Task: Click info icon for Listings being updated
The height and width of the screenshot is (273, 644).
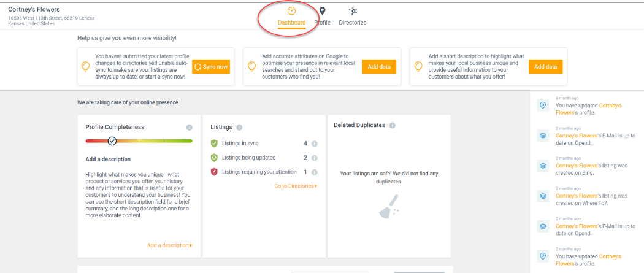Action: click(x=314, y=158)
